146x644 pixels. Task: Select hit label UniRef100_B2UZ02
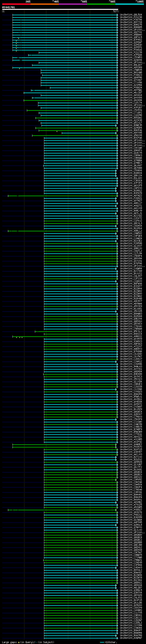[x=131, y=459]
